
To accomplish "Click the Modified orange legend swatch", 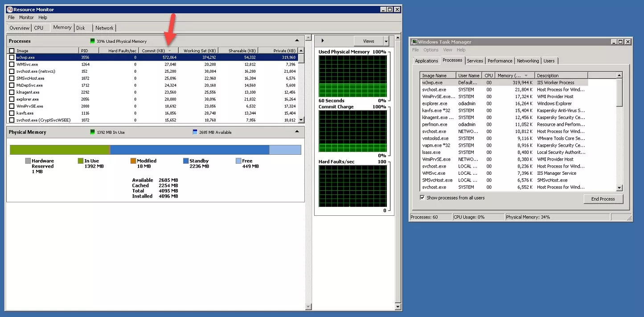I will 133,161.
